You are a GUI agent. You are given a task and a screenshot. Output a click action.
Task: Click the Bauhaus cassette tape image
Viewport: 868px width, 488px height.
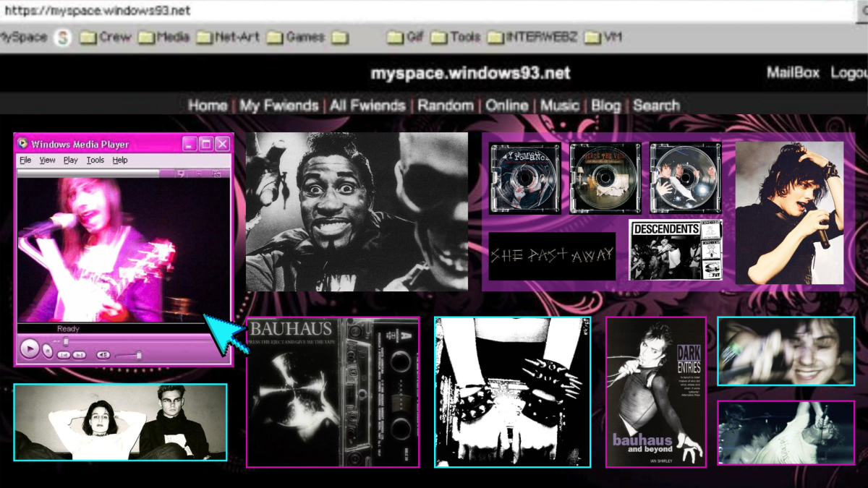tap(333, 392)
